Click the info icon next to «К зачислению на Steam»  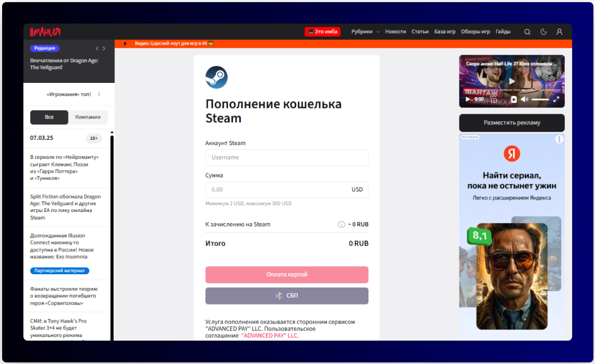[x=341, y=224]
